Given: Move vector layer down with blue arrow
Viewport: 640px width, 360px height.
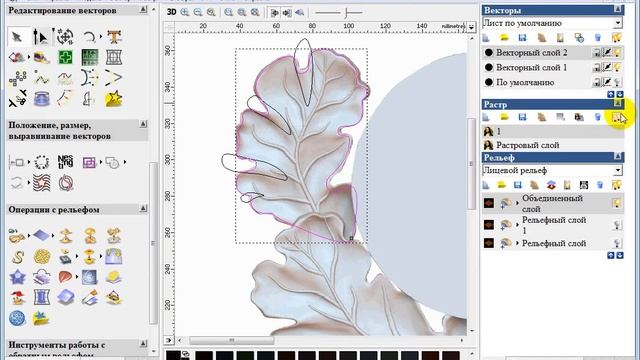Looking at the screenshot, I should 620,94.
